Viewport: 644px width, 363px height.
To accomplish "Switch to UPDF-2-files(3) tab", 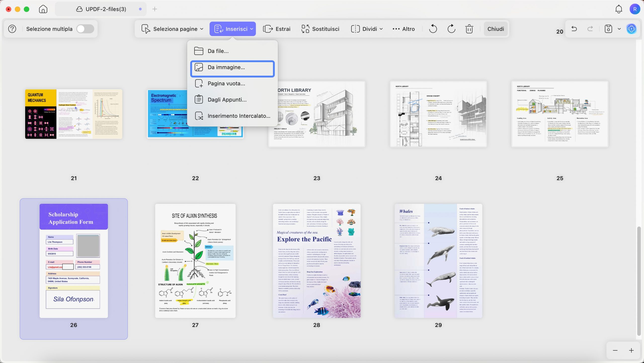I will tap(101, 9).
